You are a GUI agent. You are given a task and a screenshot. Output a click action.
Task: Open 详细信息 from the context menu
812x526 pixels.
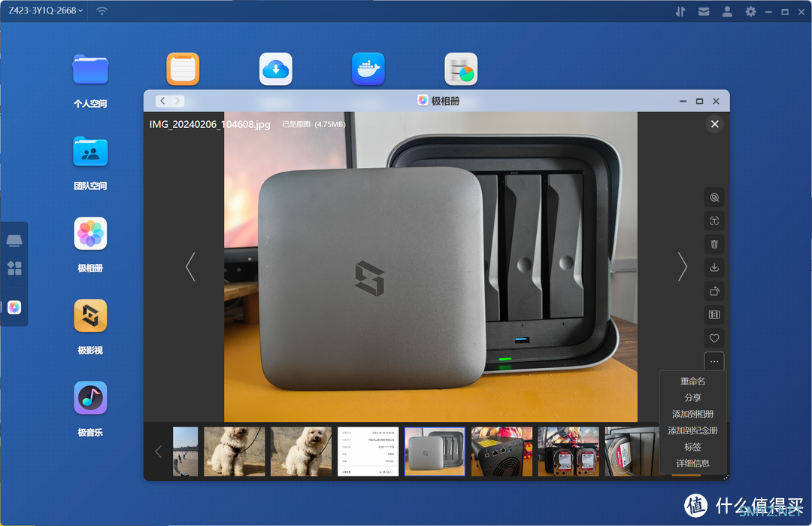[693, 464]
